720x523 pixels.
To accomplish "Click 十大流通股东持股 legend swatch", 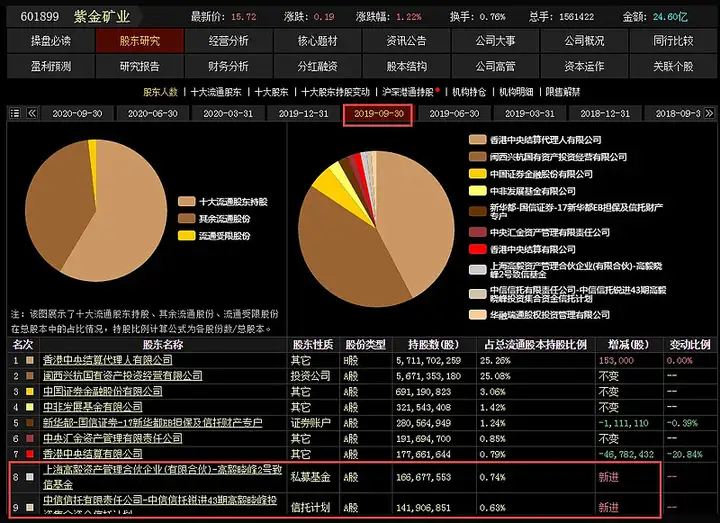I will click(187, 202).
